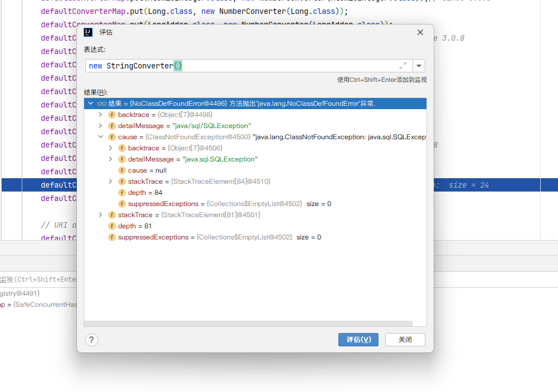The width and height of the screenshot is (558, 392).
Task: Expand the backtrace Object[7]@4498 node
Action: [x=101, y=114]
